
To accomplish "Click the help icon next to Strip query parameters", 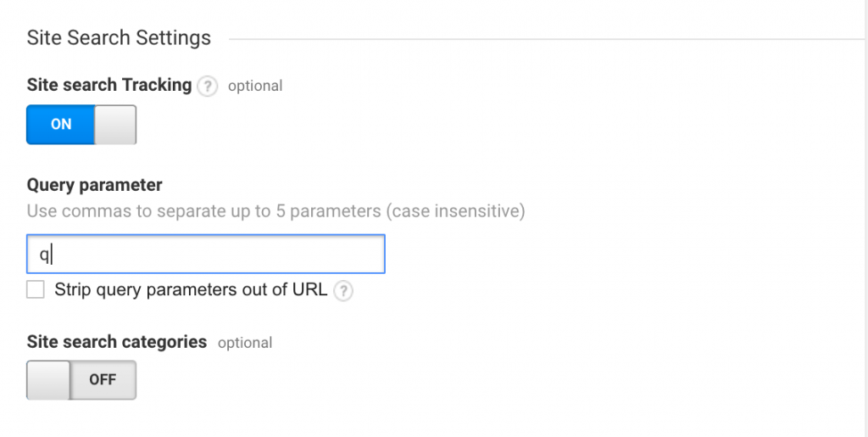I will click(342, 291).
